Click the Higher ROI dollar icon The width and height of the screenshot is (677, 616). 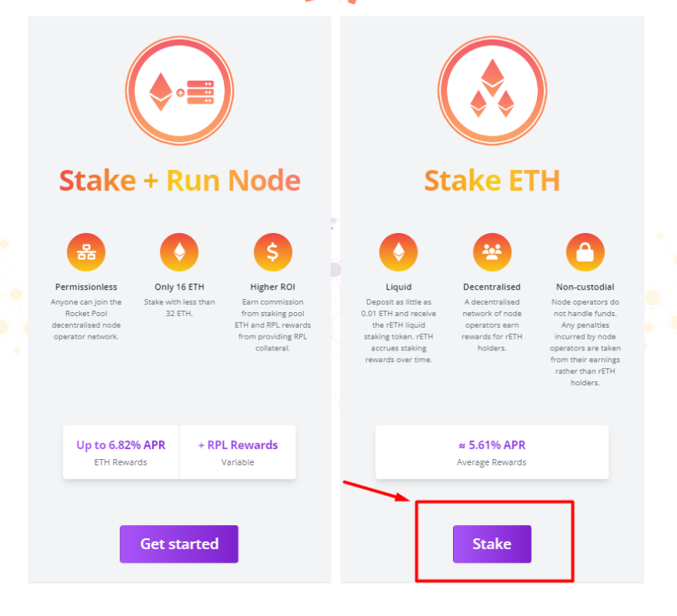pyautogui.click(x=272, y=251)
